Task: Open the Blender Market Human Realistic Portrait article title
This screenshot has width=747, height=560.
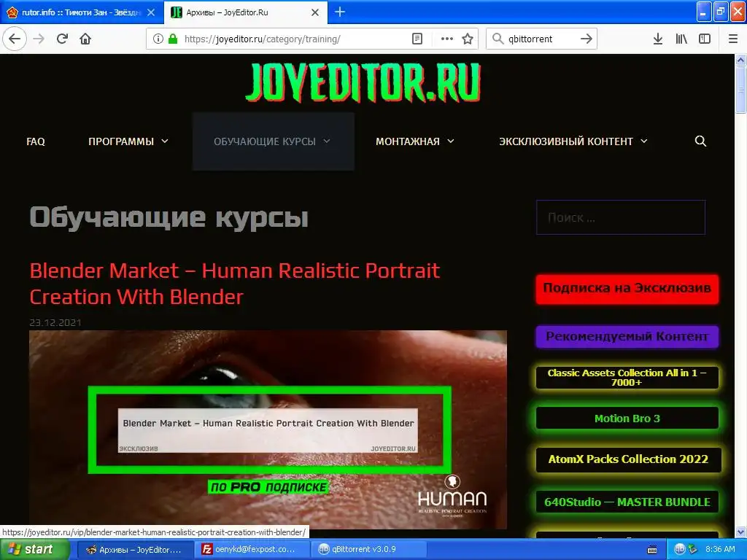Action: (234, 284)
